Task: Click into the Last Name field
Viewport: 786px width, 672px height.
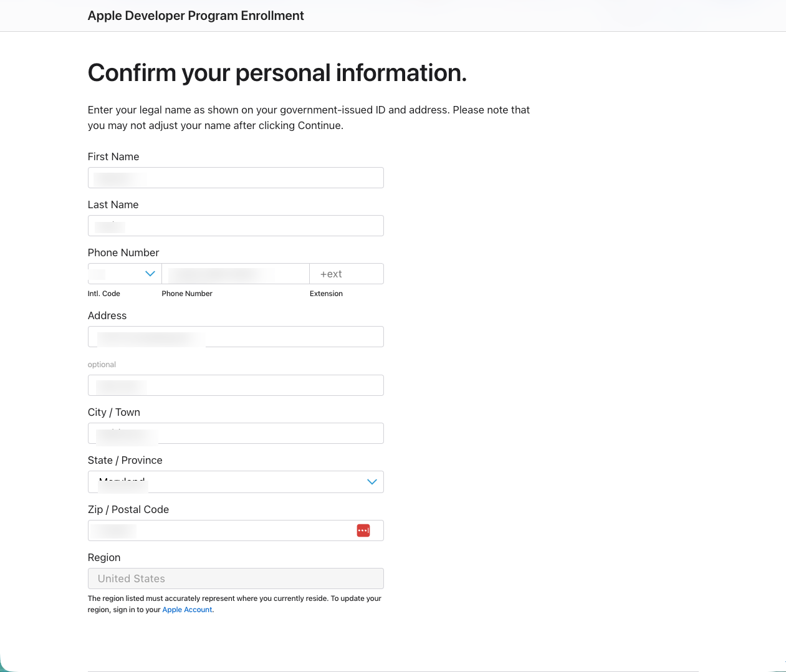Action: [x=236, y=226]
